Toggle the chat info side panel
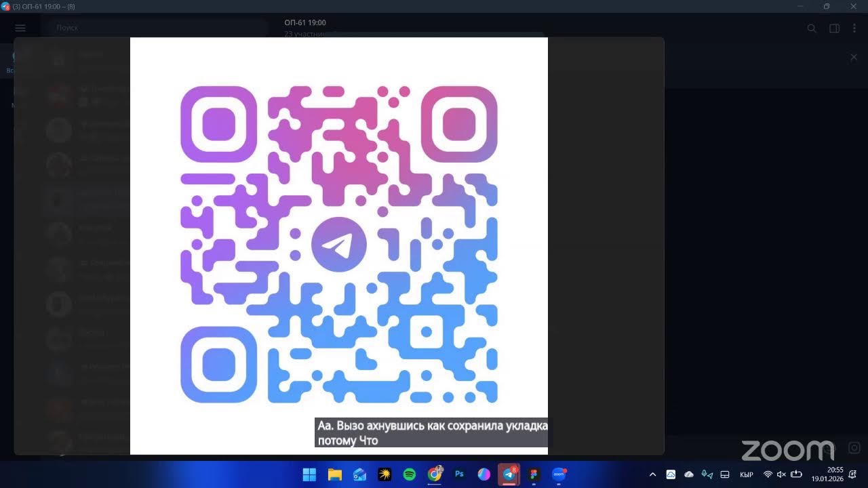 coord(835,28)
